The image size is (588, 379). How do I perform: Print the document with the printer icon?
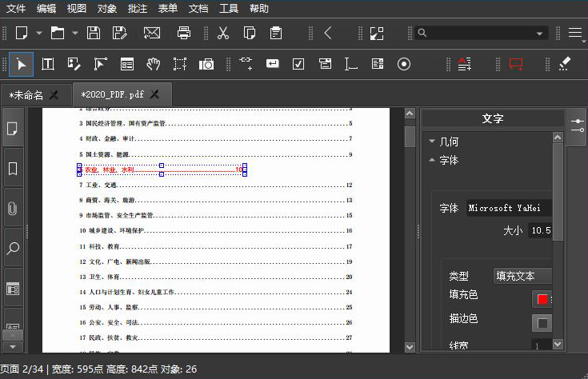tap(184, 33)
